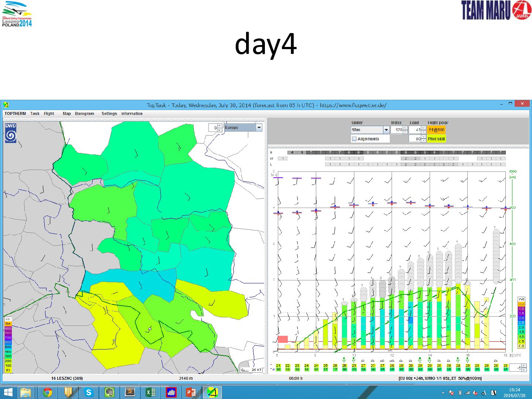Open Sublime Text from the taskbar
The height and width of the screenshot is (399, 532).
click(130, 392)
